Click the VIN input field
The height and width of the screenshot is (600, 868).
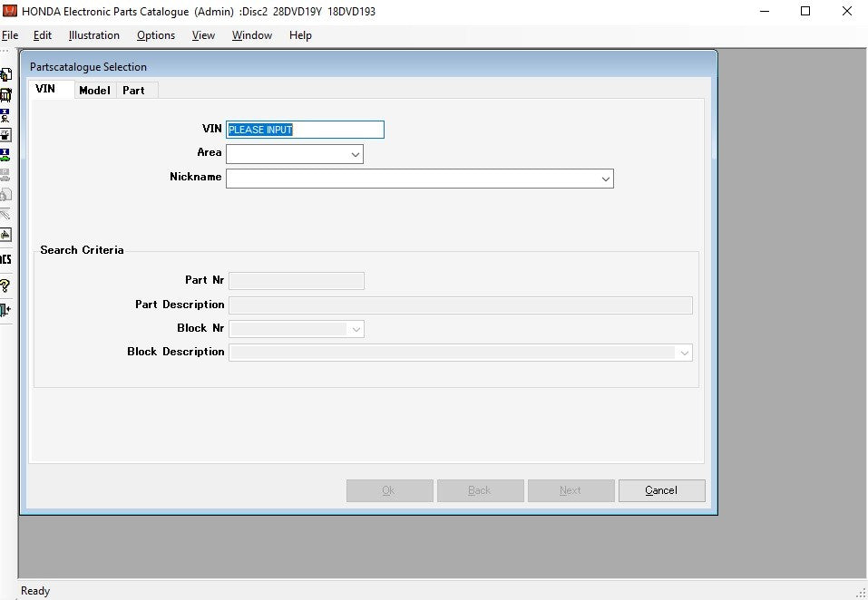(305, 130)
